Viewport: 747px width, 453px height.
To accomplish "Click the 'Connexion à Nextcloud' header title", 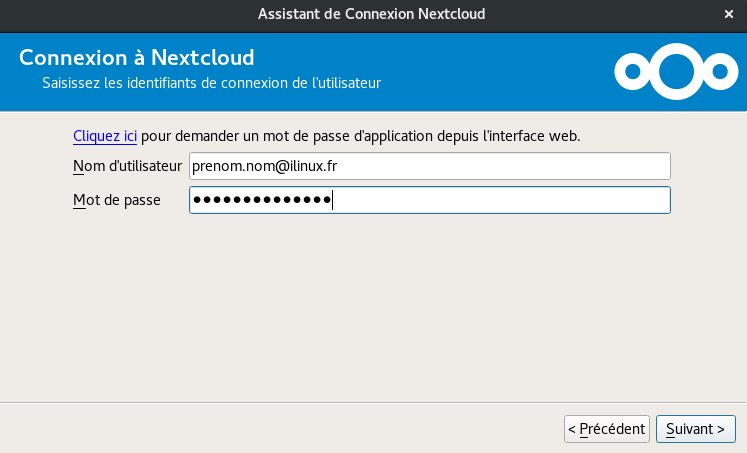I will (x=136, y=57).
